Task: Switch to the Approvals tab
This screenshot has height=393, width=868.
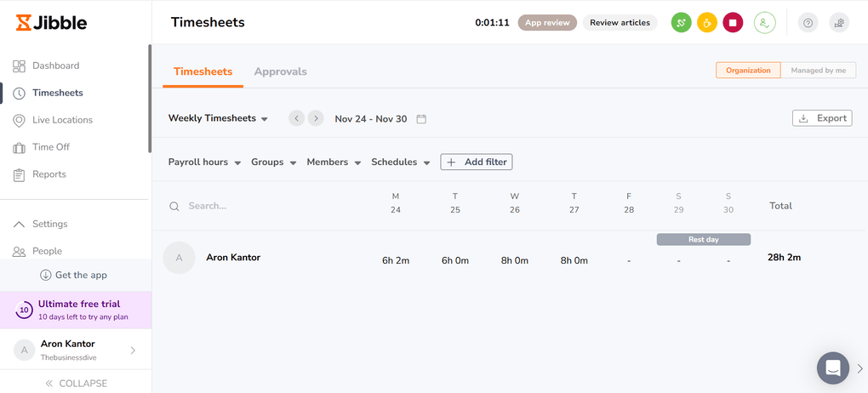Action: click(281, 72)
